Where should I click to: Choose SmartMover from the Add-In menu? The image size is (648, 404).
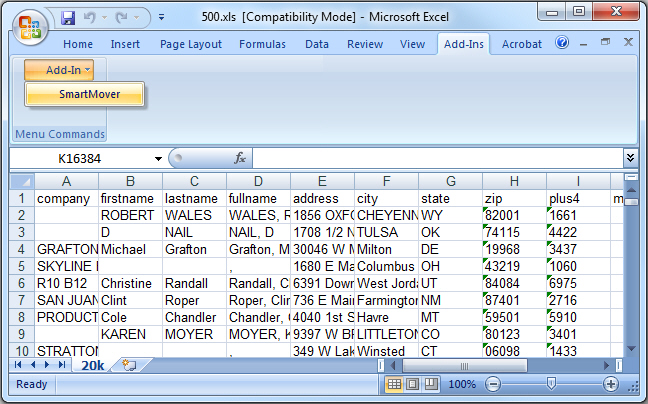coord(84,94)
